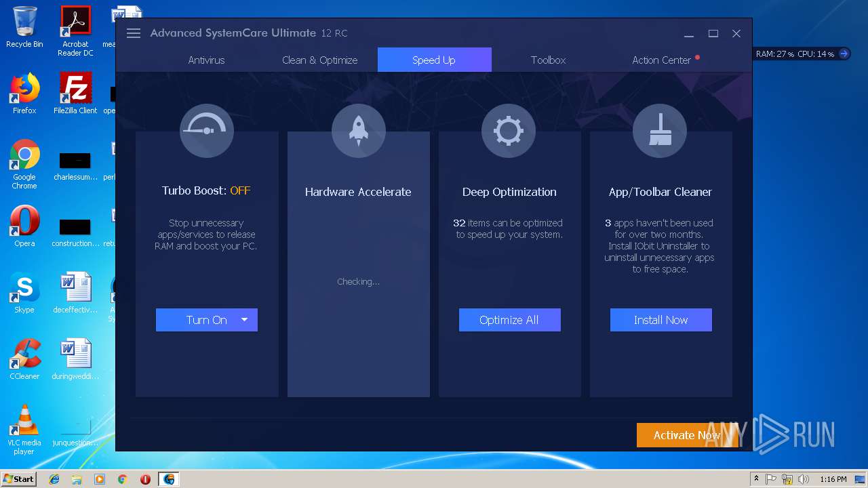The height and width of the screenshot is (488, 868).
Task: Click Install Now for IObit Uninstaller
Action: coord(661,320)
